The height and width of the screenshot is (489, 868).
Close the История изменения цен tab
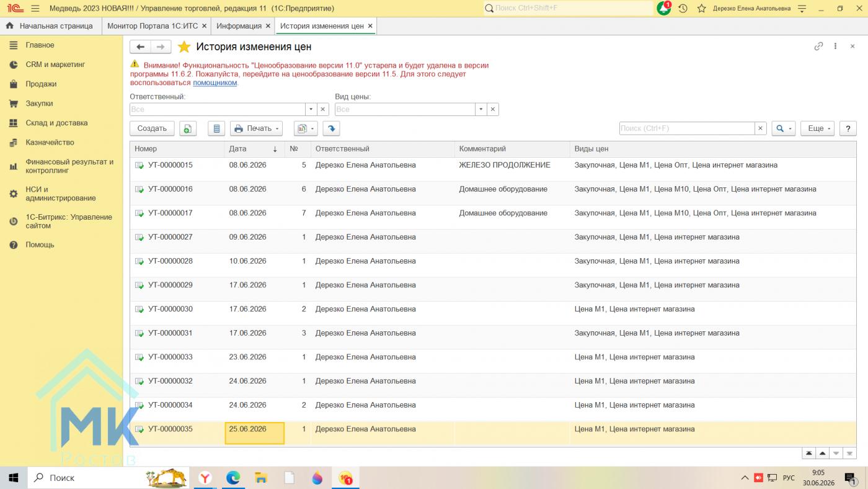tap(370, 26)
